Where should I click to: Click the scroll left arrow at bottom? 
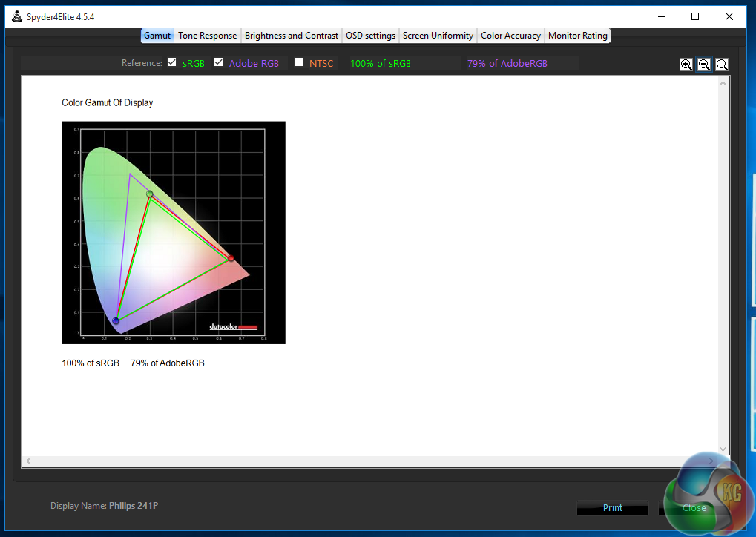click(x=27, y=461)
